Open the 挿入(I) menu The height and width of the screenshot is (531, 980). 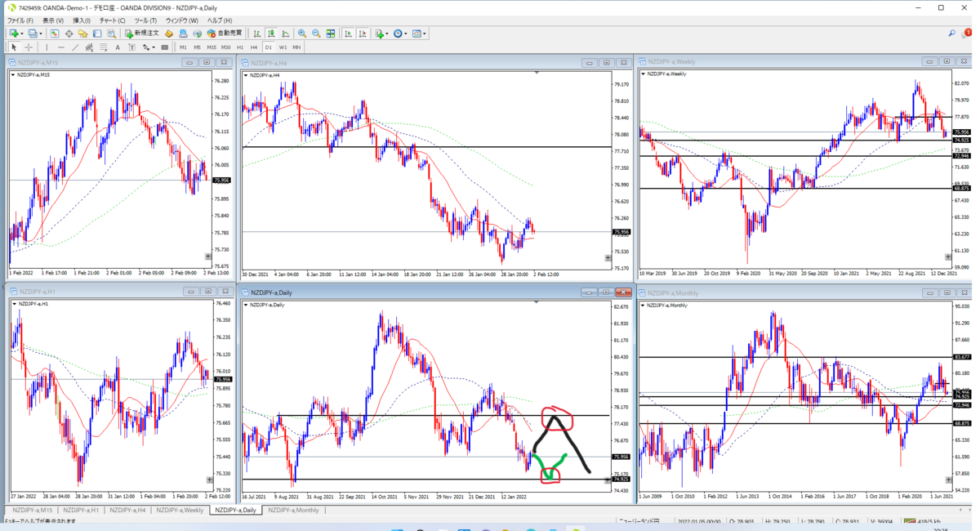click(x=82, y=20)
